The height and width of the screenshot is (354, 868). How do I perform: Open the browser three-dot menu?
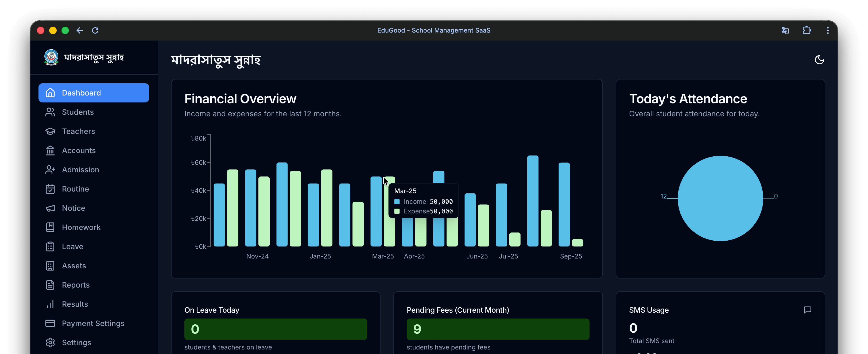click(x=828, y=30)
